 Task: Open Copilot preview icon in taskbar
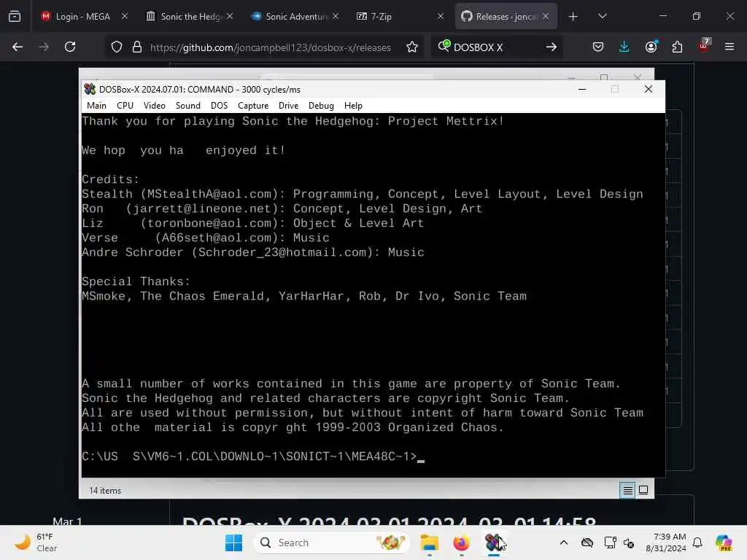(724, 542)
